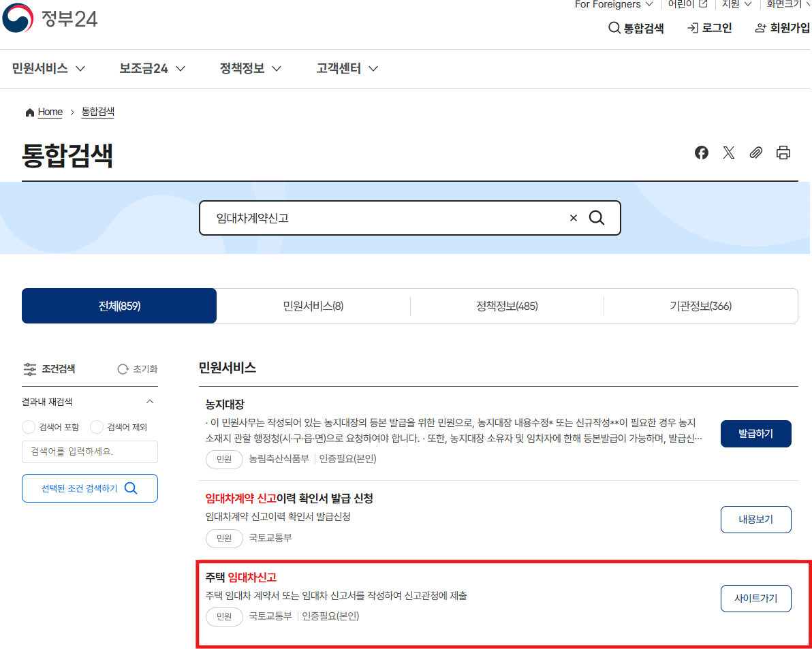Switch to the 기관정보(366) tab
The height and width of the screenshot is (649, 812).
700,305
